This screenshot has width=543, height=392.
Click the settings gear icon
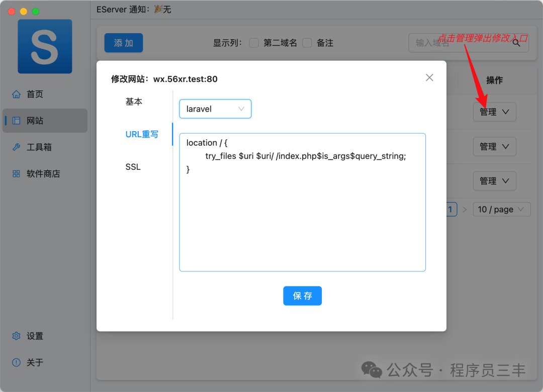pyautogui.click(x=16, y=336)
